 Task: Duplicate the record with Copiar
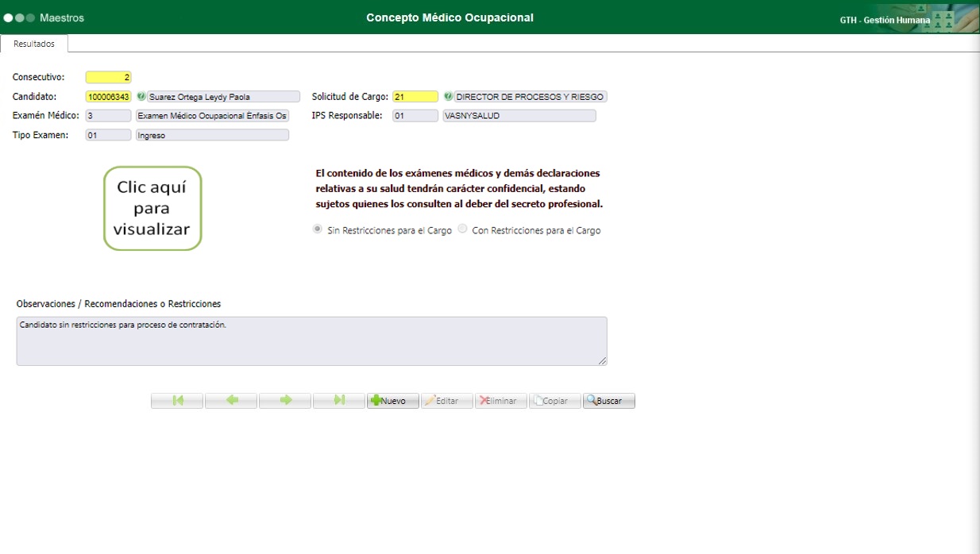tap(554, 400)
